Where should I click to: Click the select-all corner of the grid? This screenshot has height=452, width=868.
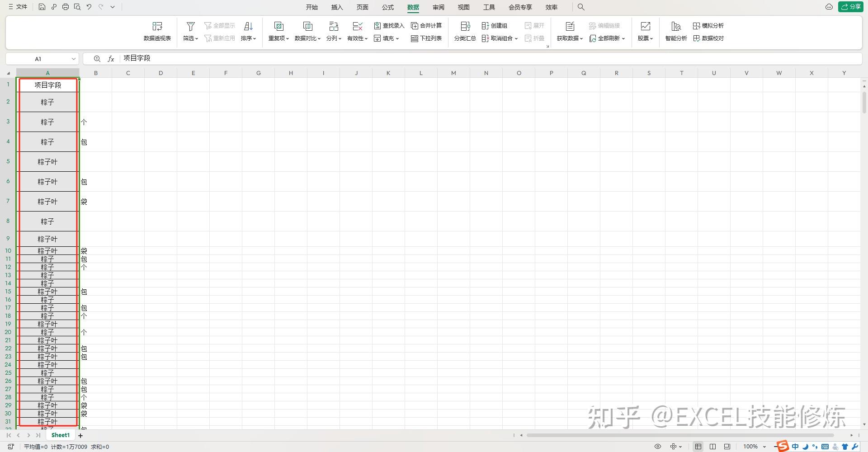click(x=8, y=73)
